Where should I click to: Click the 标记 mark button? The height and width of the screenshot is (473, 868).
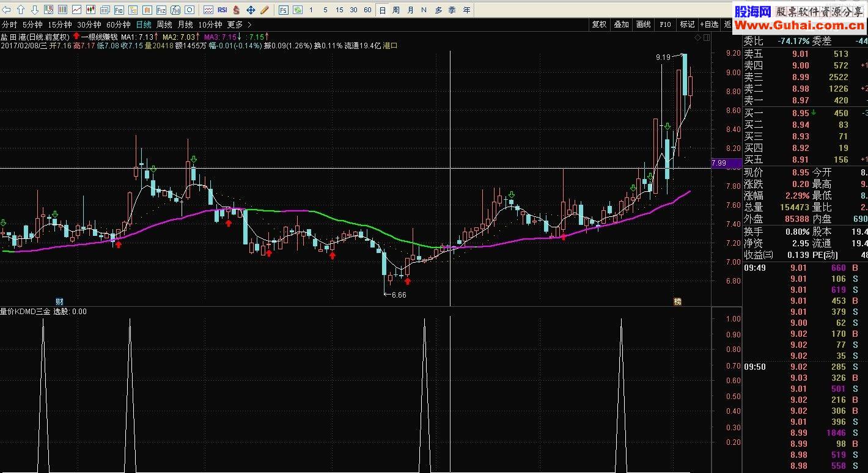point(687,24)
